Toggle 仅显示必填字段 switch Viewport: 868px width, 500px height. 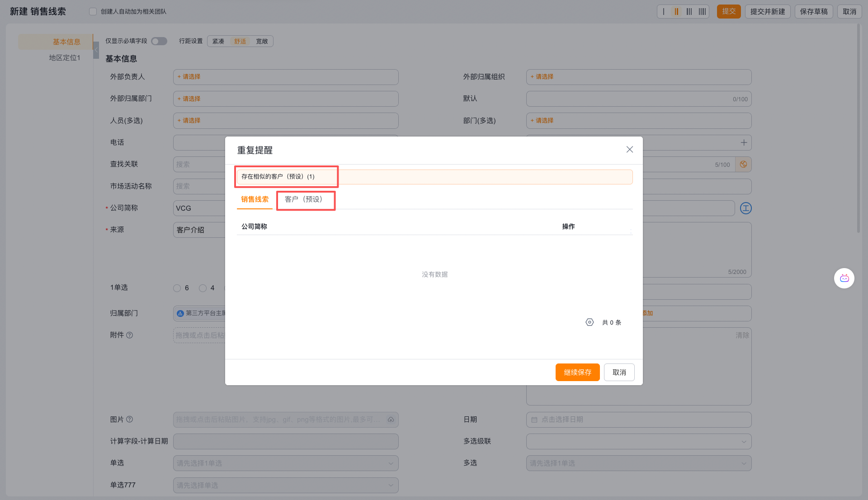[x=159, y=41]
